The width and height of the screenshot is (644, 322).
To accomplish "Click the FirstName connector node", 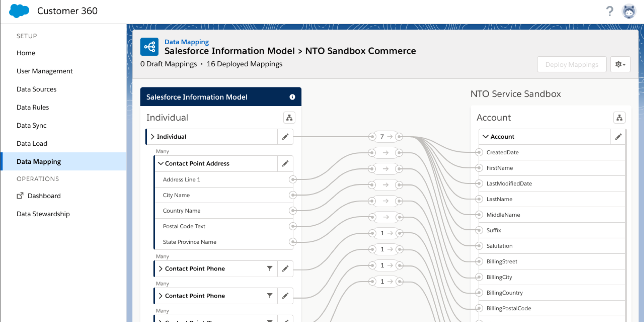I will (479, 168).
